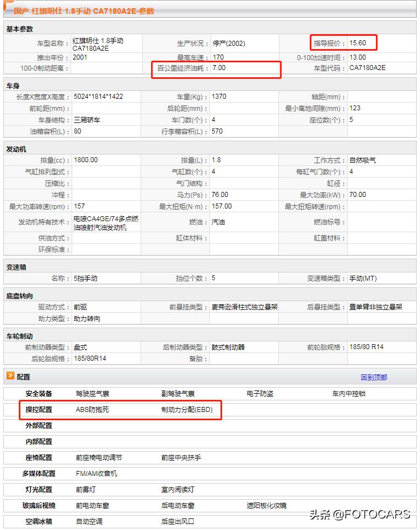Viewport: 420px width, 530px height.
Task: Click the 副驾驶气囊 feature
Action: 177,393
